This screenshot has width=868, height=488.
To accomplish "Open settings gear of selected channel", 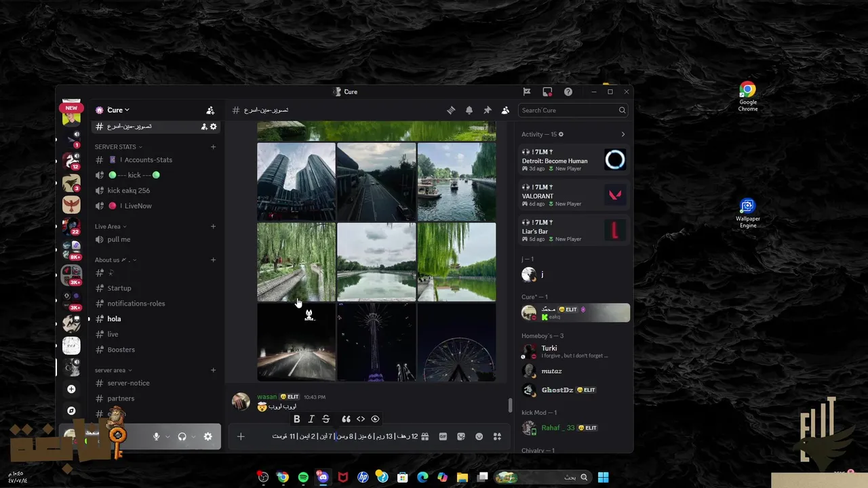I will tap(214, 127).
